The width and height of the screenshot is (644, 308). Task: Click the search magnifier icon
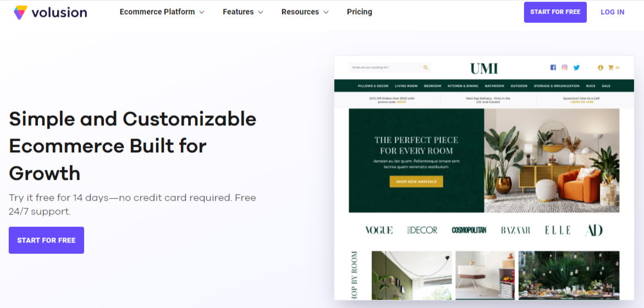pos(425,68)
